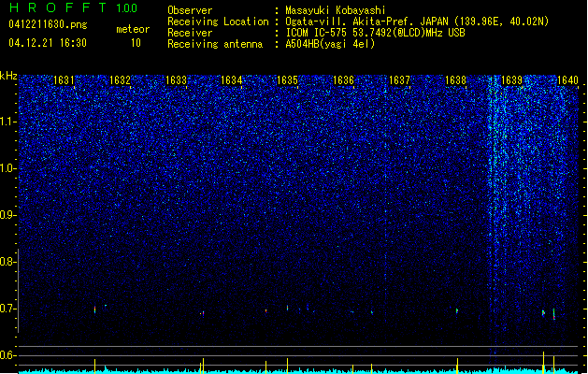Click the meteor echo between 1633 and 1634
Image resolution: width=588 pixels, height=374 pixels.
point(203,313)
